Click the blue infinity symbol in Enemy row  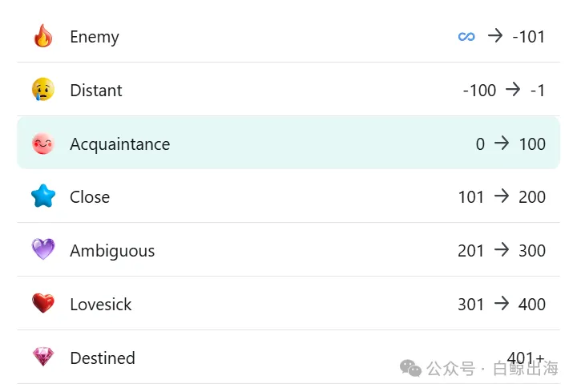[466, 36]
